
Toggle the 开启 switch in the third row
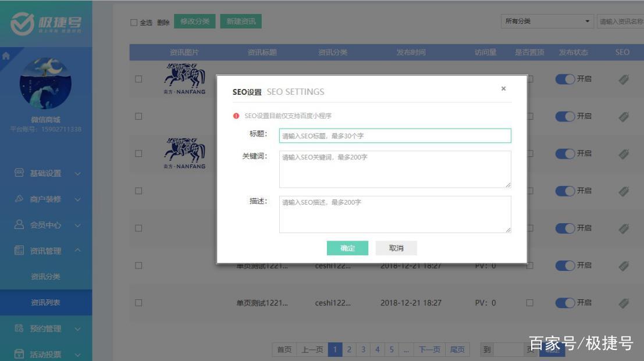coord(565,154)
